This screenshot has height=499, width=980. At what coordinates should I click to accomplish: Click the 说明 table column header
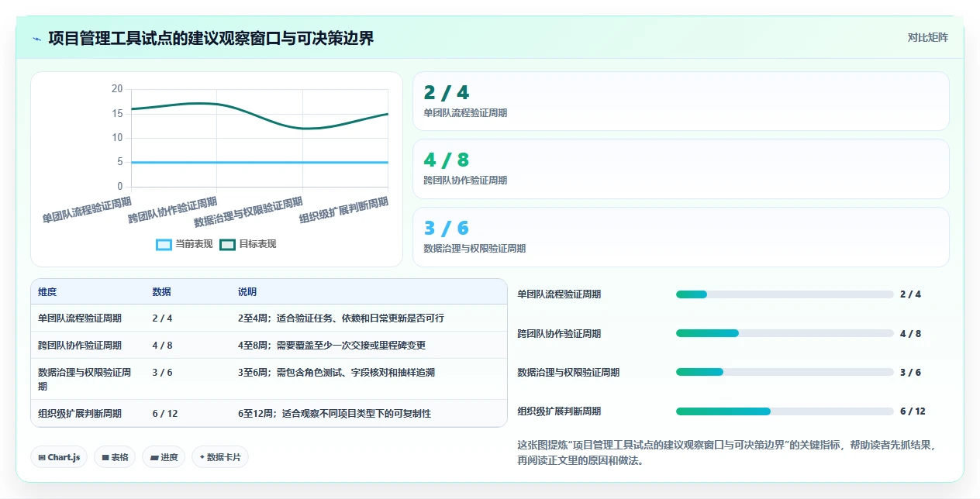click(247, 292)
